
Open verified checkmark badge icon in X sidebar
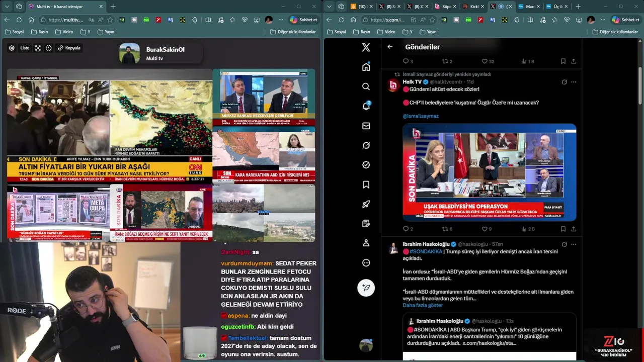[x=366, y=165]
